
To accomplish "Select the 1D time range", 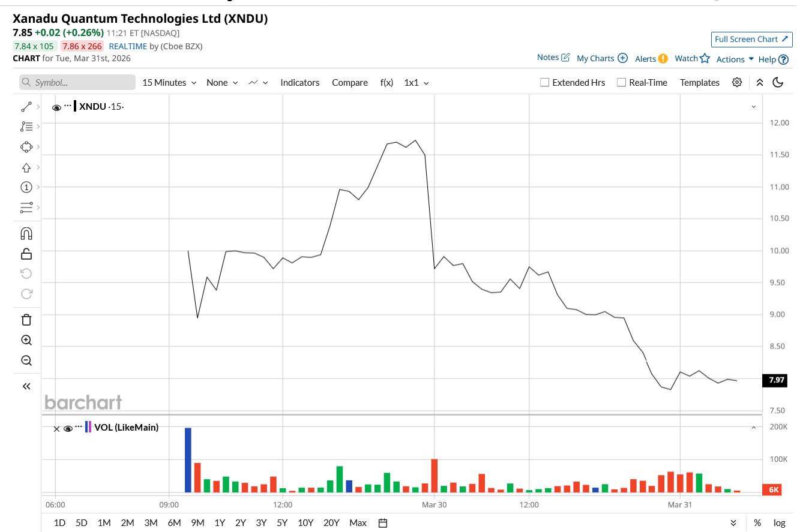I will point(59,523).
